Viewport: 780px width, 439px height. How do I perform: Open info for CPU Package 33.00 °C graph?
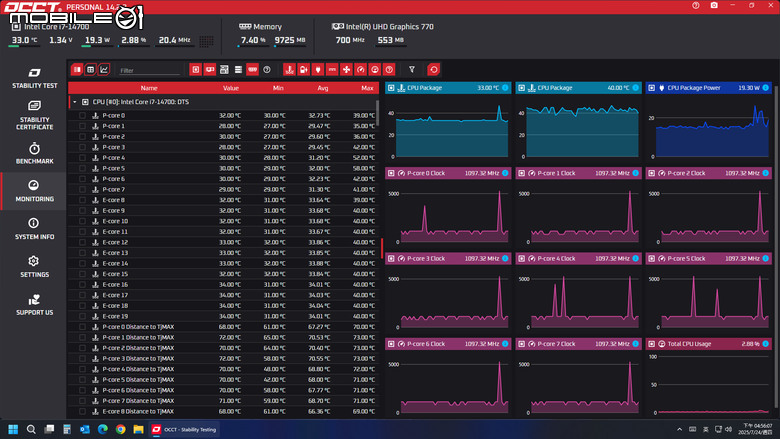505,88
